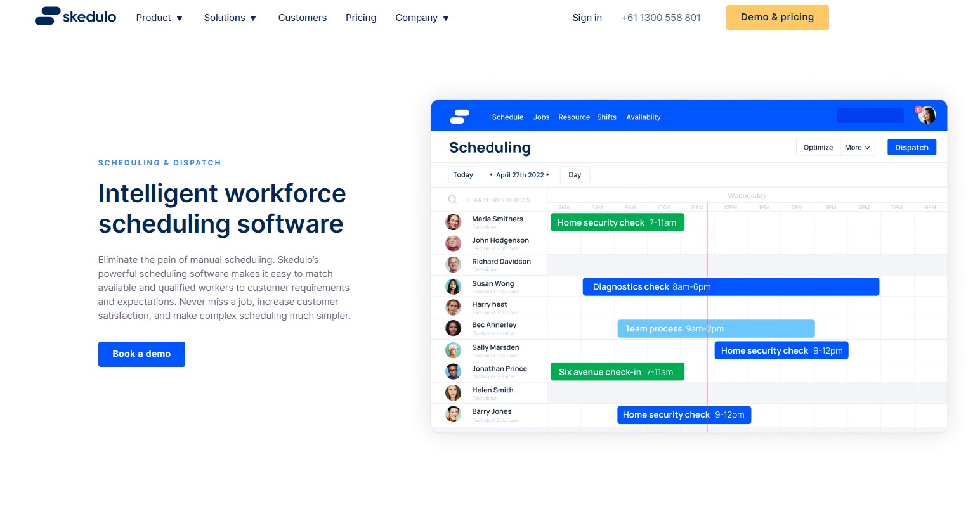980x514 pixels.
Task: Open the Customers page
Action: 302,18
